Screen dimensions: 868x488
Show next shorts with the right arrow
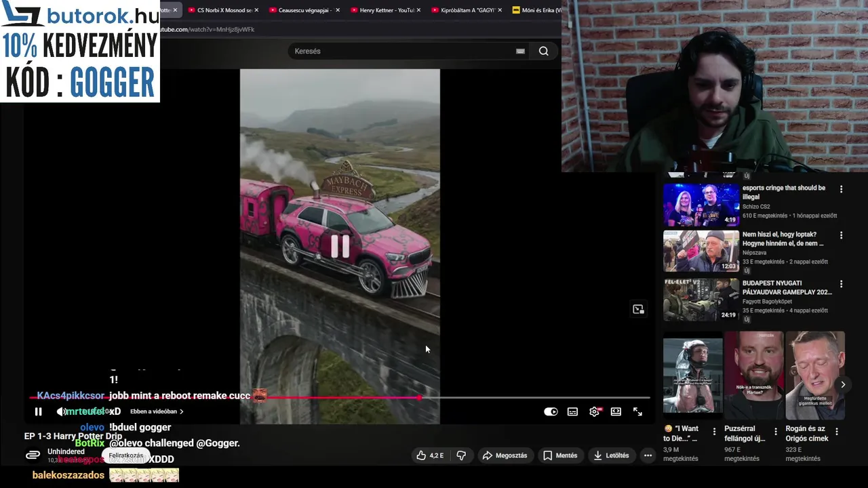843,384
